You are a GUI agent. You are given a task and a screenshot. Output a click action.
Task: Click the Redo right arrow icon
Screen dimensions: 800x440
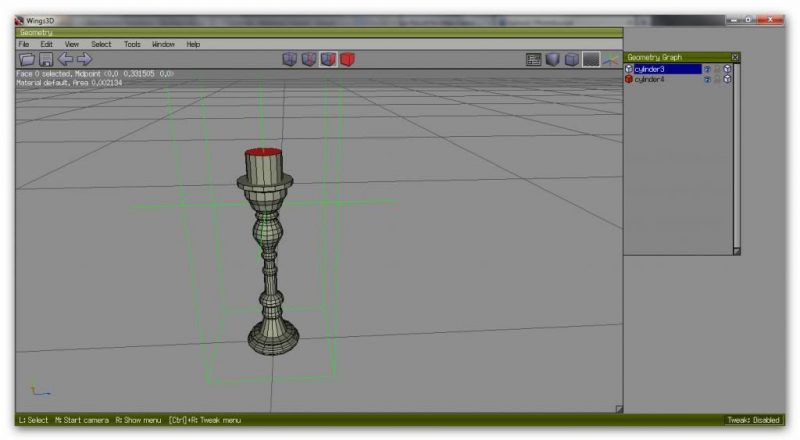[84, 60]
